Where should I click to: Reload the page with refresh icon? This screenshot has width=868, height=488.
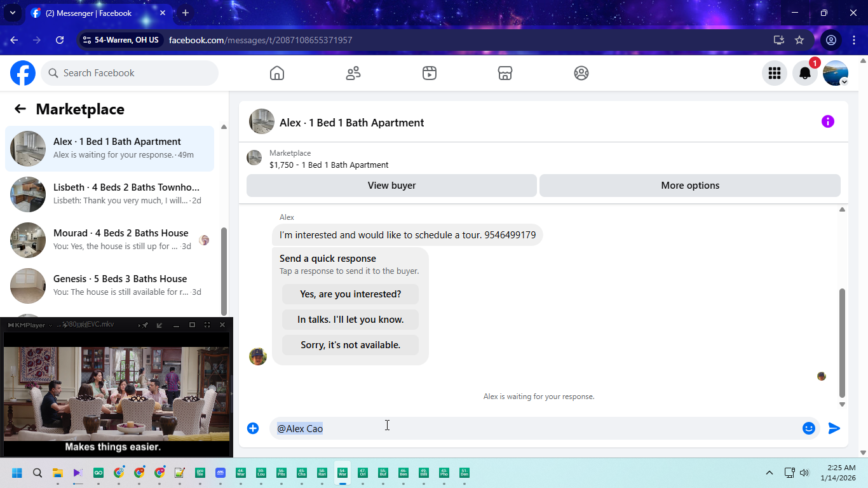pyautogui.click(x=60, y=40)
